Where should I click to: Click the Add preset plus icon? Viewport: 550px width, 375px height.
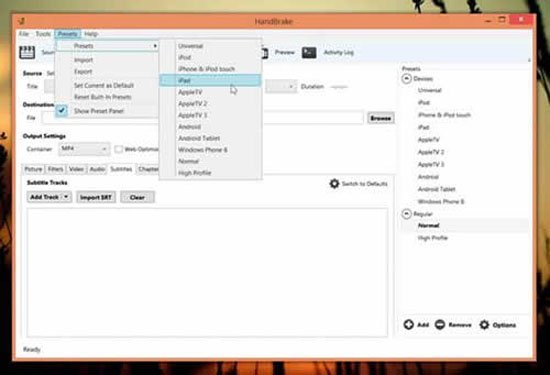409,324
